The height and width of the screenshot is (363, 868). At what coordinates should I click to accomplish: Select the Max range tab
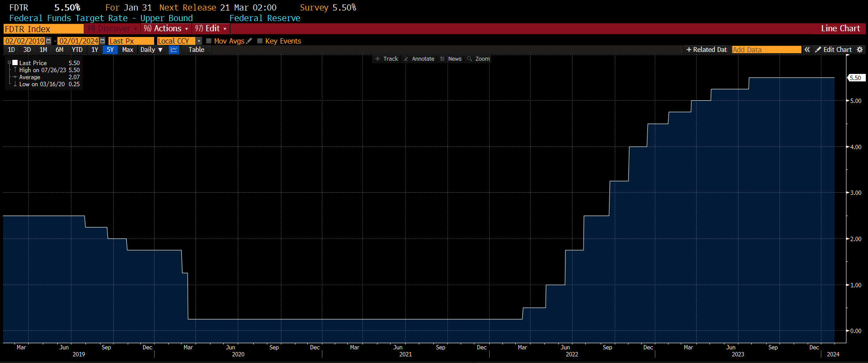click(x=128, y=50)
